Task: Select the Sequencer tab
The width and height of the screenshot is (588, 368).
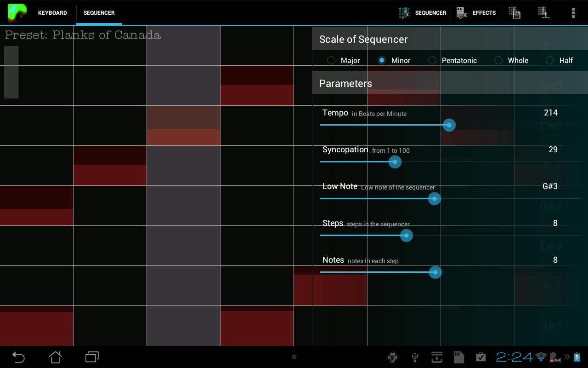Action: (x=99, y=12)
